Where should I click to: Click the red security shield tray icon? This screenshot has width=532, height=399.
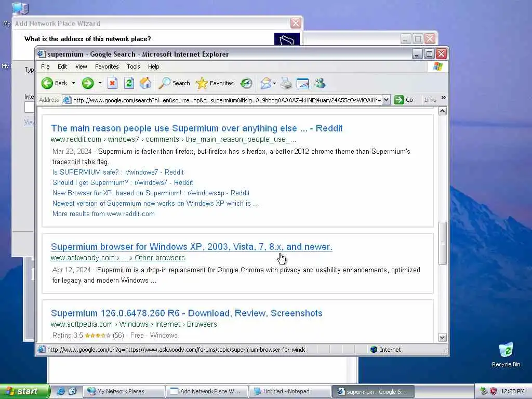point(494,391)
